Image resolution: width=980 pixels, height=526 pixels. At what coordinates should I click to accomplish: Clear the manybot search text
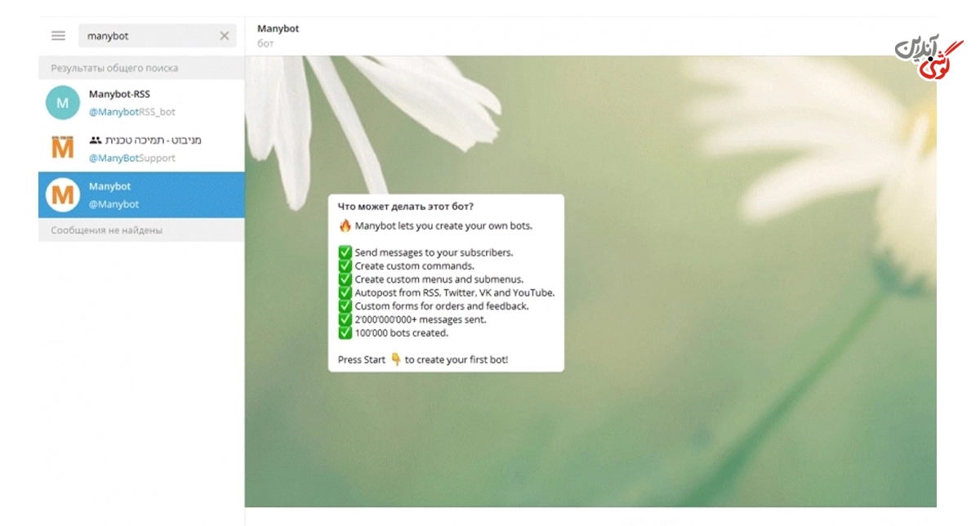click(225, 36)
